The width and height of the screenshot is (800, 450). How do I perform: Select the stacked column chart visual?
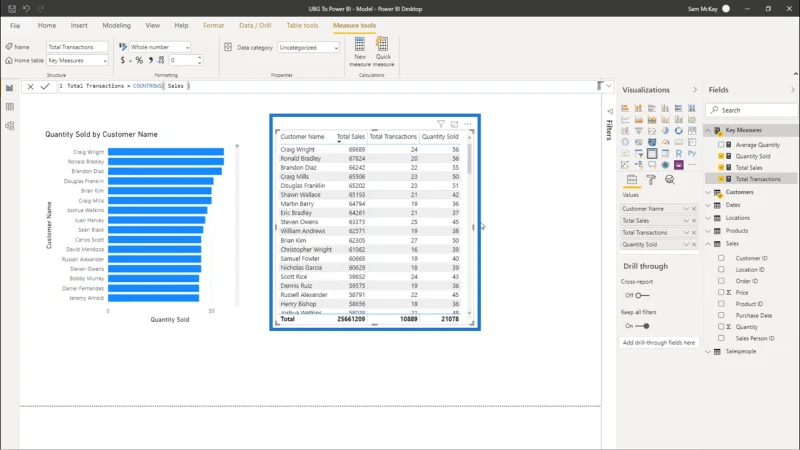coord(638,108)
